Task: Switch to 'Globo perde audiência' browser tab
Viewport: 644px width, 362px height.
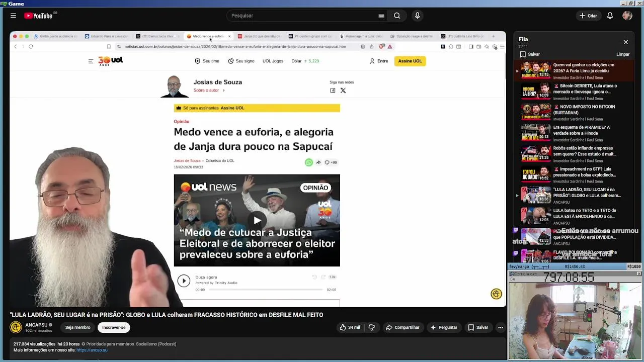Action: click(55, 36)
